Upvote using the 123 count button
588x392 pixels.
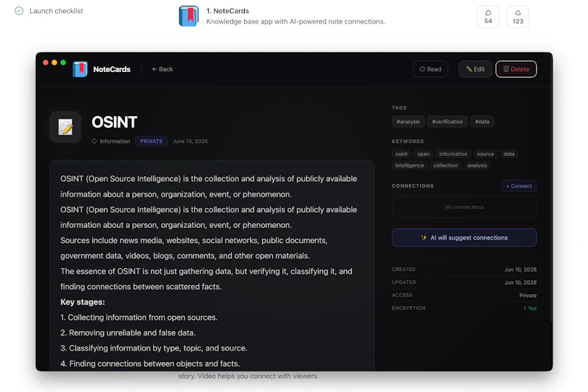517,17
